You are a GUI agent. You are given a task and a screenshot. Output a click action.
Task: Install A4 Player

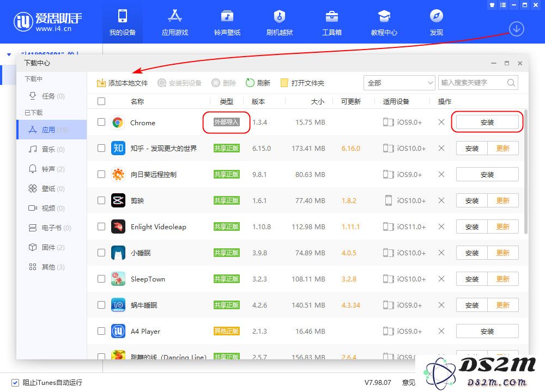point(487,331)
